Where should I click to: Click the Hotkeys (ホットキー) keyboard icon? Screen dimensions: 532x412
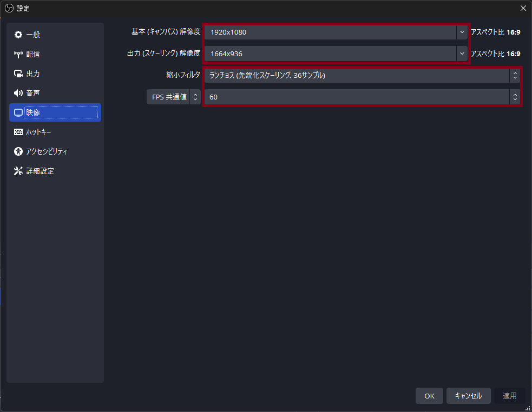tap(18, 132)
